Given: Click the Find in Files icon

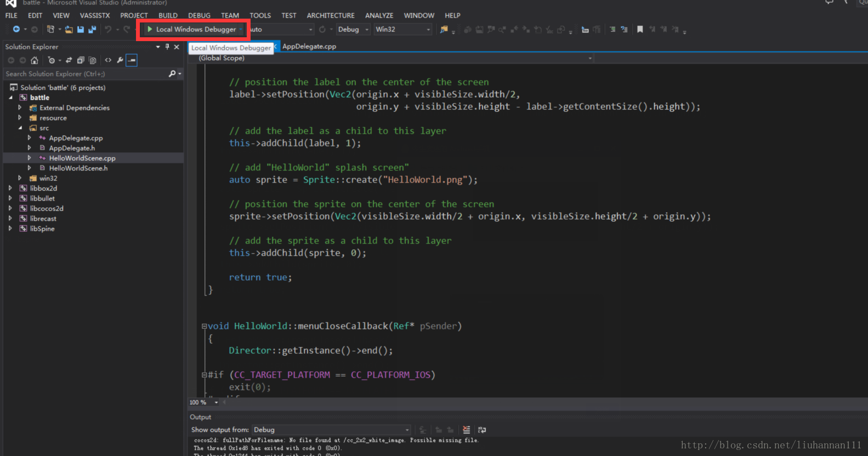Looking at the screenshot, I should point(444,29).
